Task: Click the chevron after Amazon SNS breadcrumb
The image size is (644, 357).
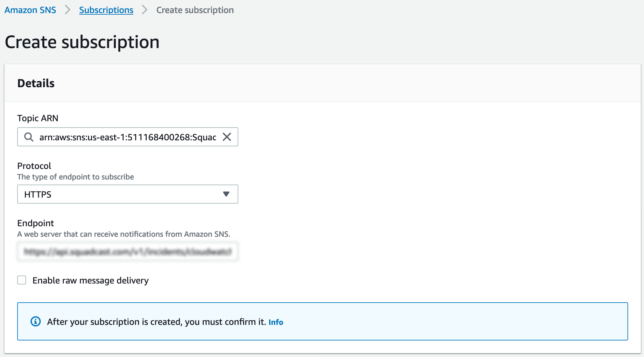Action: (67, 10)
